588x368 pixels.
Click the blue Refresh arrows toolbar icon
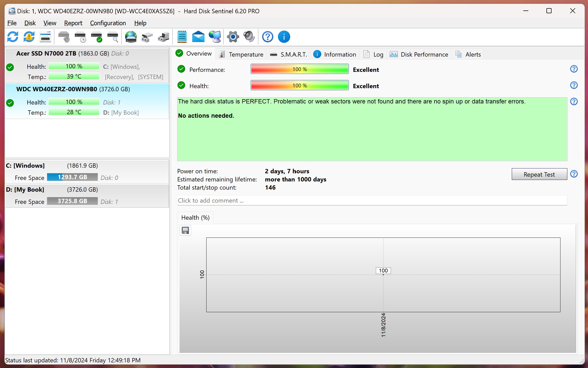point(13,37)
